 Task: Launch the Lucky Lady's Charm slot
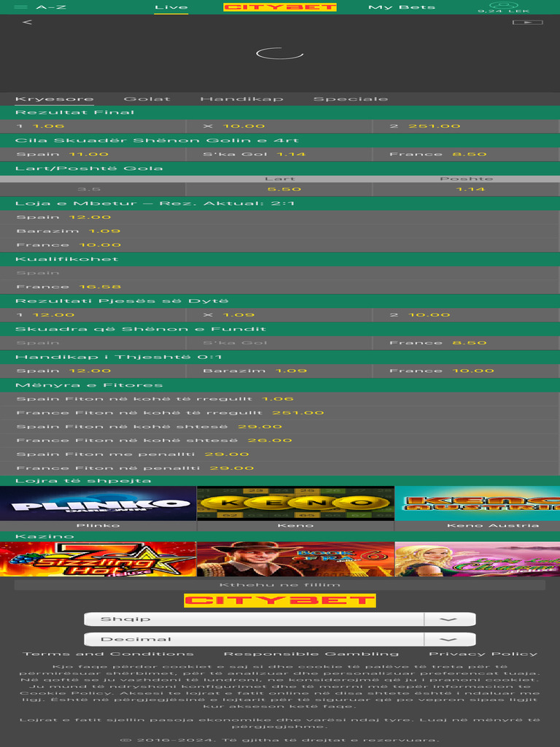478,559
